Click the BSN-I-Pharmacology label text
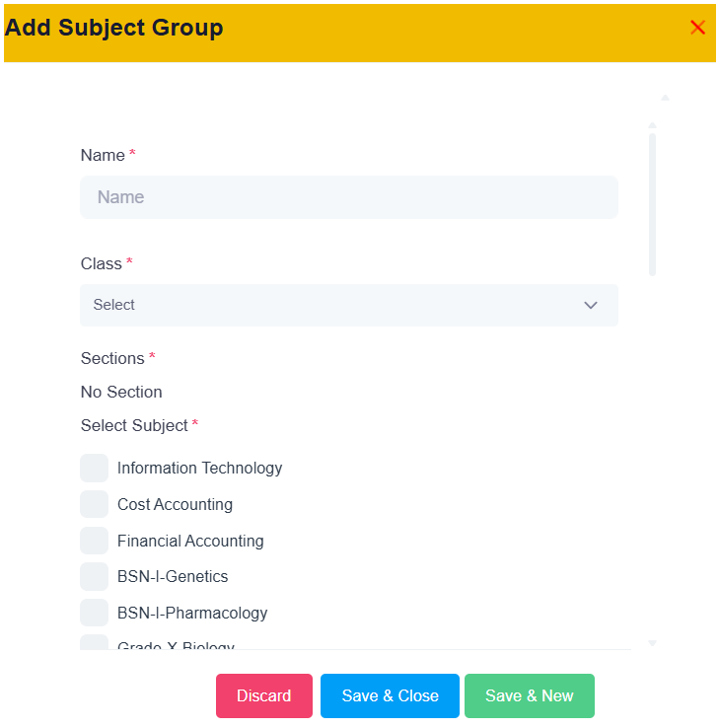The width and height of the screenshot is (720, 728). tap(192, 613)
